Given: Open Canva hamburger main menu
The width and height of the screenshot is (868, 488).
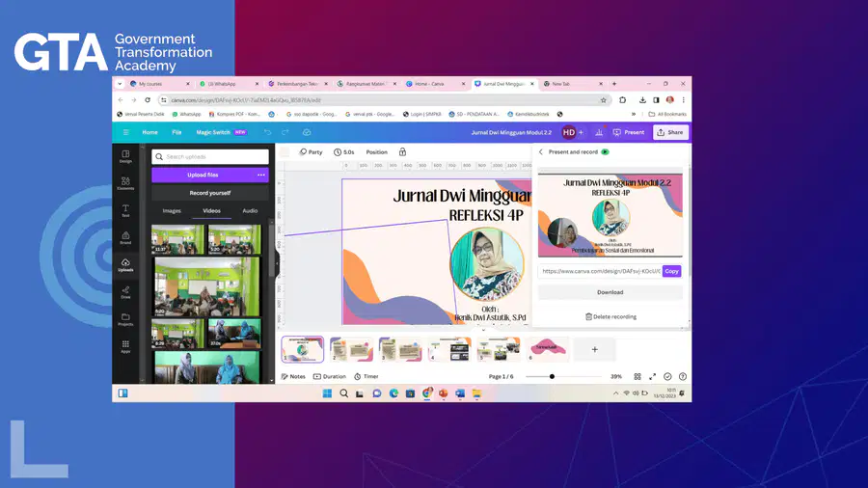Looking at the screenshot, I should tap(125, 132).
